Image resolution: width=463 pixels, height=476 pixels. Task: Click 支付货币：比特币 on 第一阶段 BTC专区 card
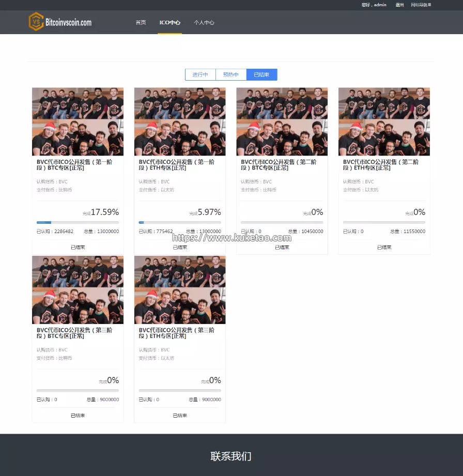point(54,190)
